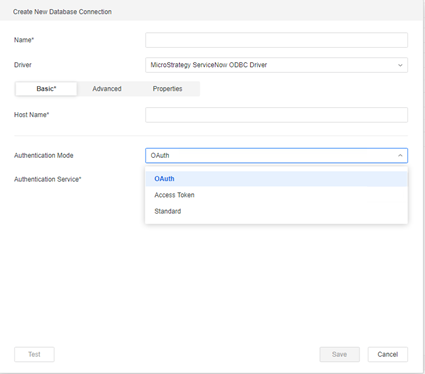Click the Authentication Service label
This screenshot has height=374, width=425.
click(48, 179)
